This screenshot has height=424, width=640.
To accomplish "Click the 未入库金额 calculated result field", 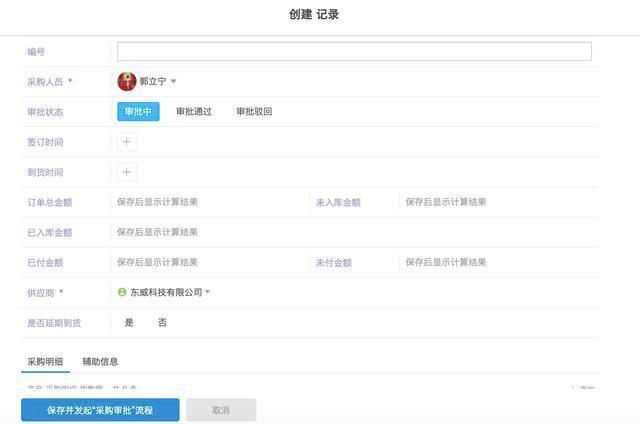I will click(x=446, y=202).
